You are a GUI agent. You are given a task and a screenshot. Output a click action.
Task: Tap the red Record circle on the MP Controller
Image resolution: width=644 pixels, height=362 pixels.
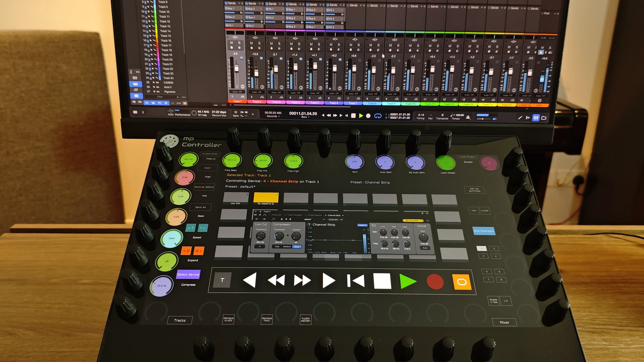point(435,282)
